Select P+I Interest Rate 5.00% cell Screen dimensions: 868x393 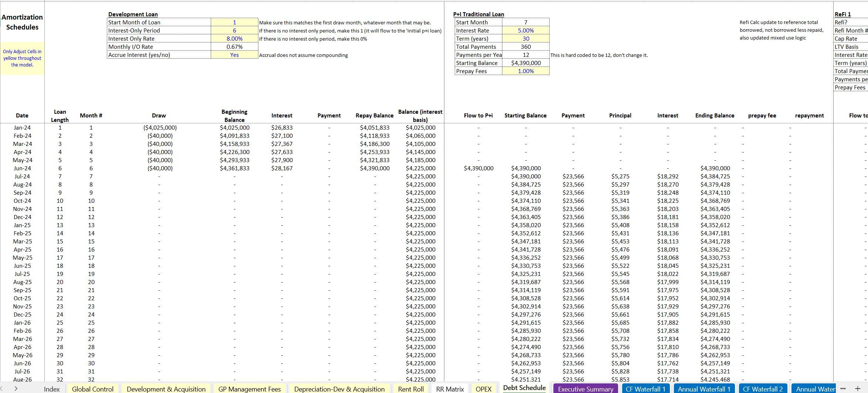point(526,31)
